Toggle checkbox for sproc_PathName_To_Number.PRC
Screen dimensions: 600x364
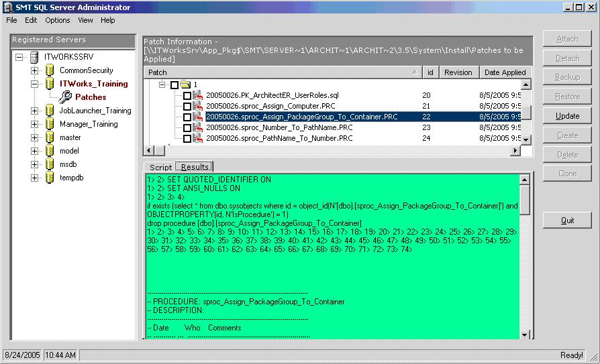(x=187, y=139)
